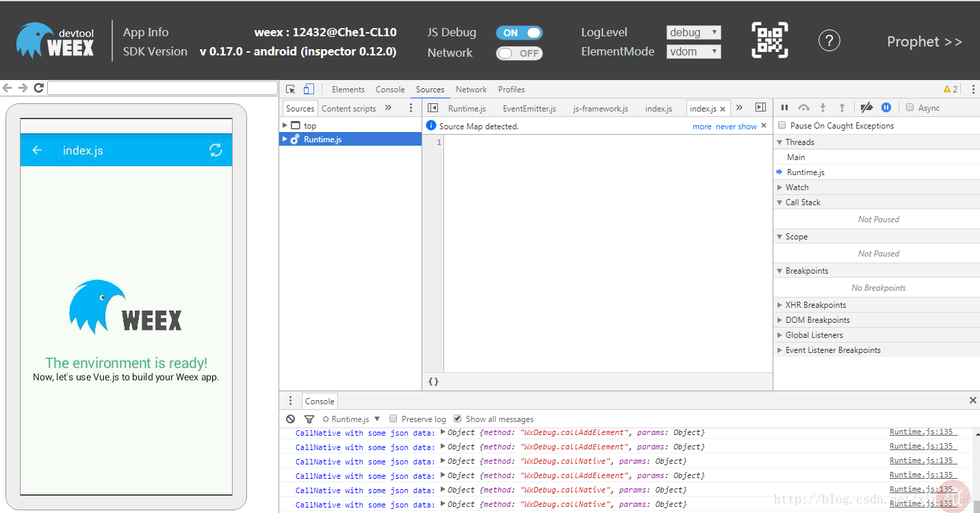Show more navigator tabs chevron
This screenshot has height=513, width=980.
tap(388, 107)
